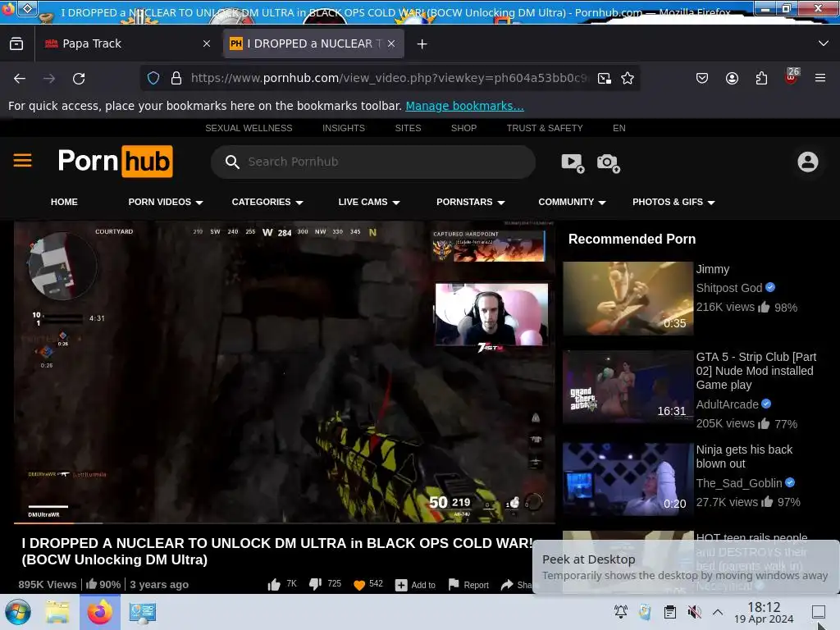
Task: Click the padlock site information icon
Action: (176, 78)
